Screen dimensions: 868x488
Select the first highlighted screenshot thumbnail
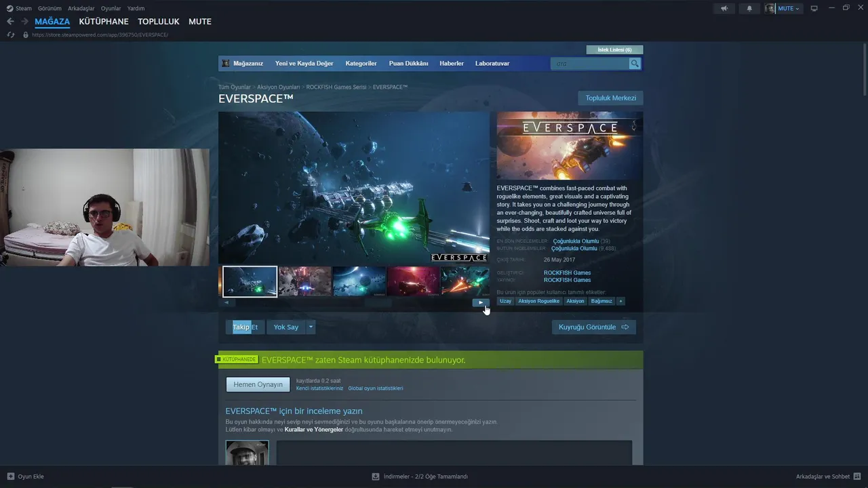[x=250, y=281]
